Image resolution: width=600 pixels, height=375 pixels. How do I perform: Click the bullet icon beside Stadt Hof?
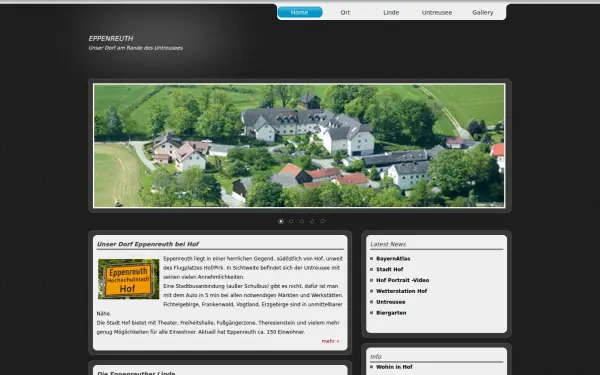point(372,269)
